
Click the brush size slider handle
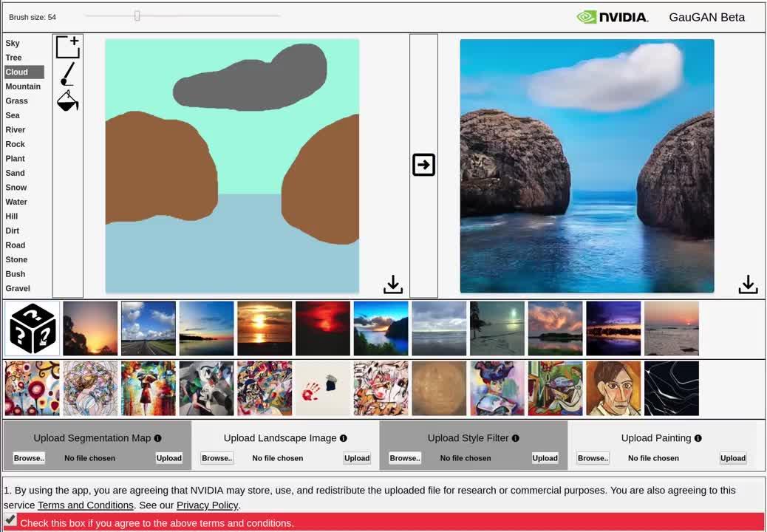click(137, 16)
